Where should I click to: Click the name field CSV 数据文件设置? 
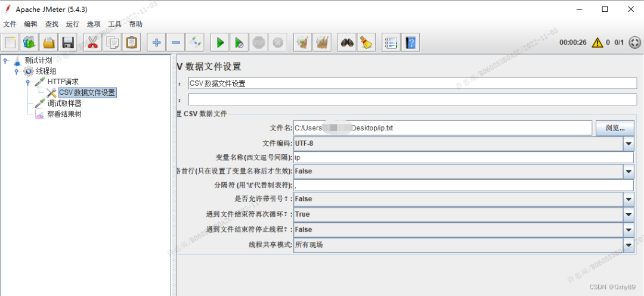click(x=413, y=83)
